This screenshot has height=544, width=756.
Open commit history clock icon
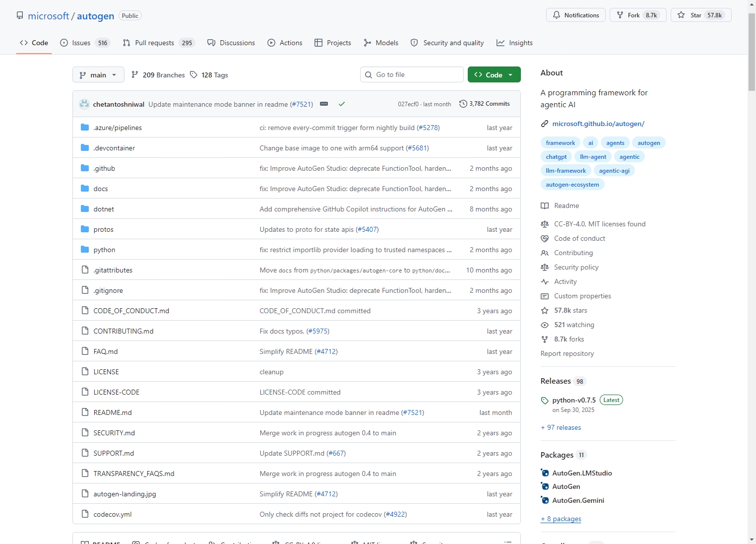[463, 104]
